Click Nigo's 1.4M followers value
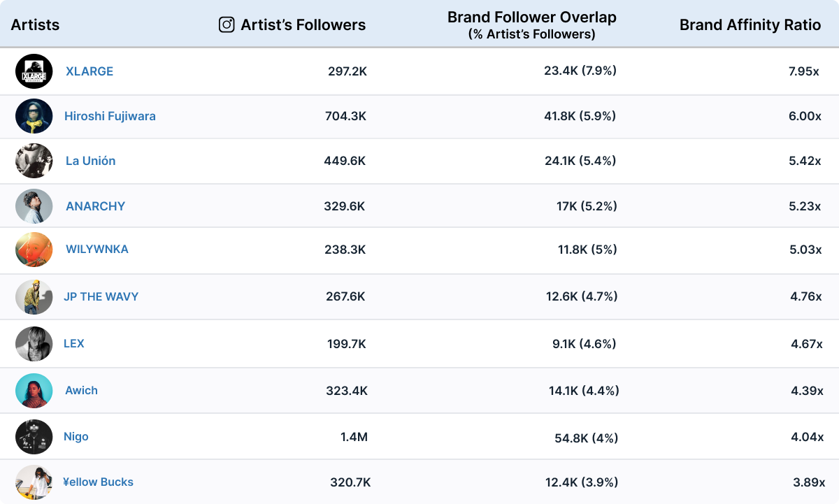The height and width of the screenshot is (504, 839). click(x=354, y=437)
